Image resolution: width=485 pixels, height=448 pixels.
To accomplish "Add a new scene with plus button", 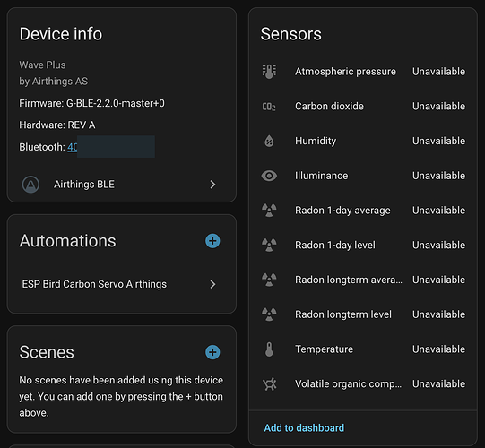I will (212, 352).
